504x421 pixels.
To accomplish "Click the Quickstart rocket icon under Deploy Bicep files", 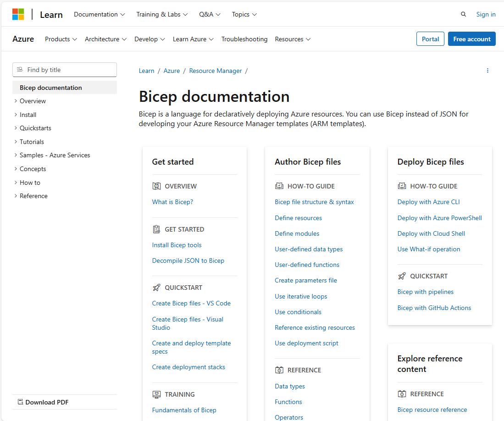I will pyautogui.click(x=402, y=276).
